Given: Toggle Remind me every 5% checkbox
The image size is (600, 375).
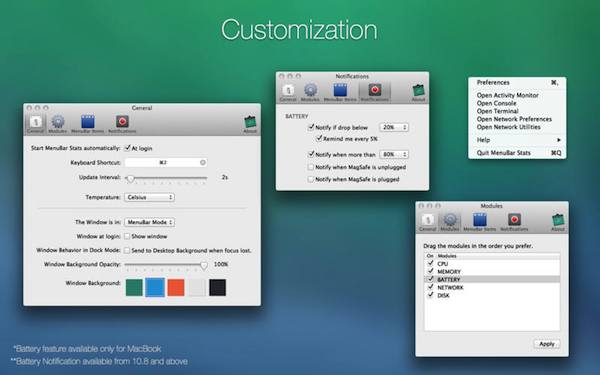Looking at the screenshot, I should click(x=319, y=139).
